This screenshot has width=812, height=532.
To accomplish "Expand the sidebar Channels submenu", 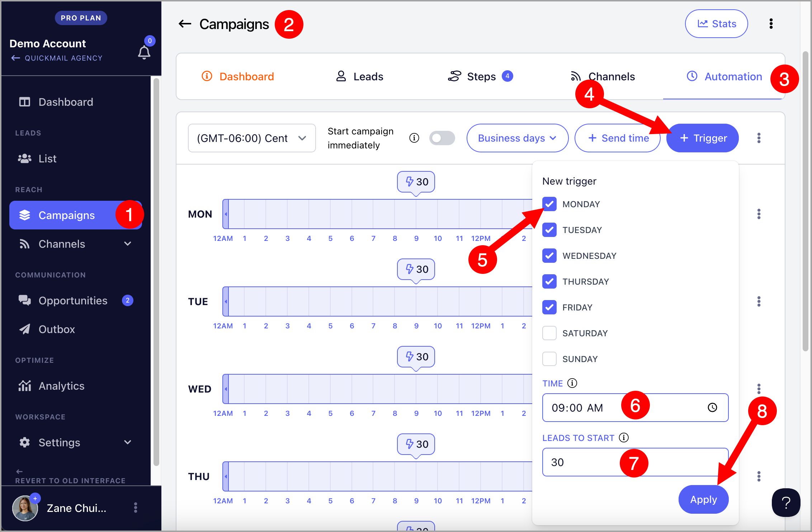I will (128, 244).
